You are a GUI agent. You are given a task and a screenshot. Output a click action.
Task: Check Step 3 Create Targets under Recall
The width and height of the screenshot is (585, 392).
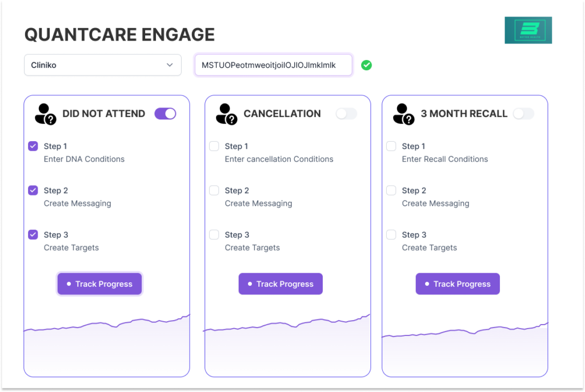point(391,234)
